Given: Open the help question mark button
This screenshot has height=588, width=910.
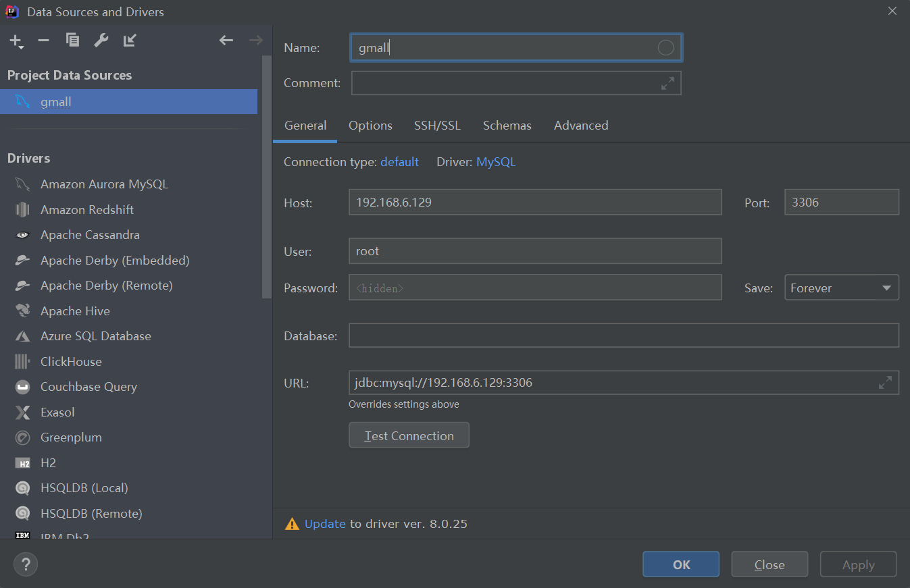Looking at the screenshot, I should coord(26,564).
